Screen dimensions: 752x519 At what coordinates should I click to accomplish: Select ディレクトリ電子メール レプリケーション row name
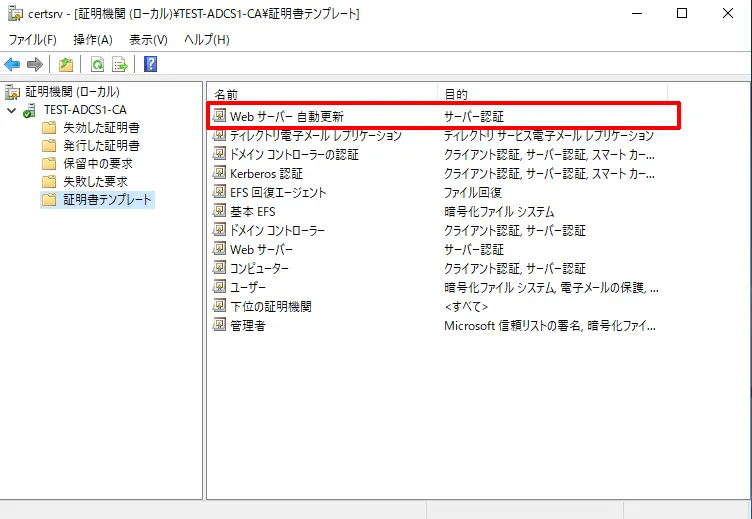pyautogui.click(x=316, y=136)
